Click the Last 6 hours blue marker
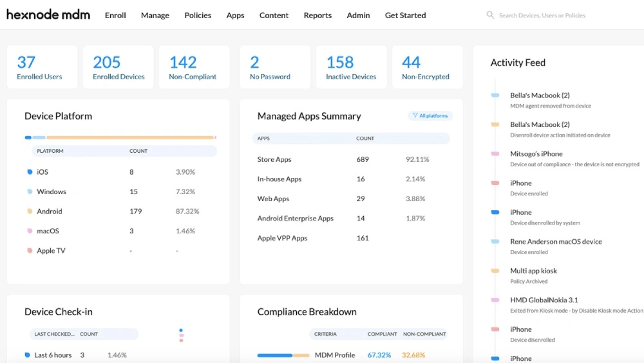This screenshot has width=644, height=363. (27, 355)
